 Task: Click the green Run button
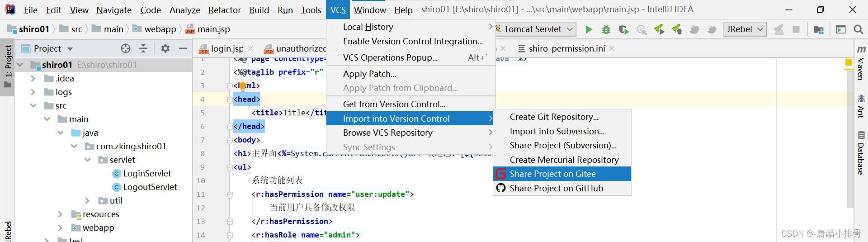click(589, 29)
